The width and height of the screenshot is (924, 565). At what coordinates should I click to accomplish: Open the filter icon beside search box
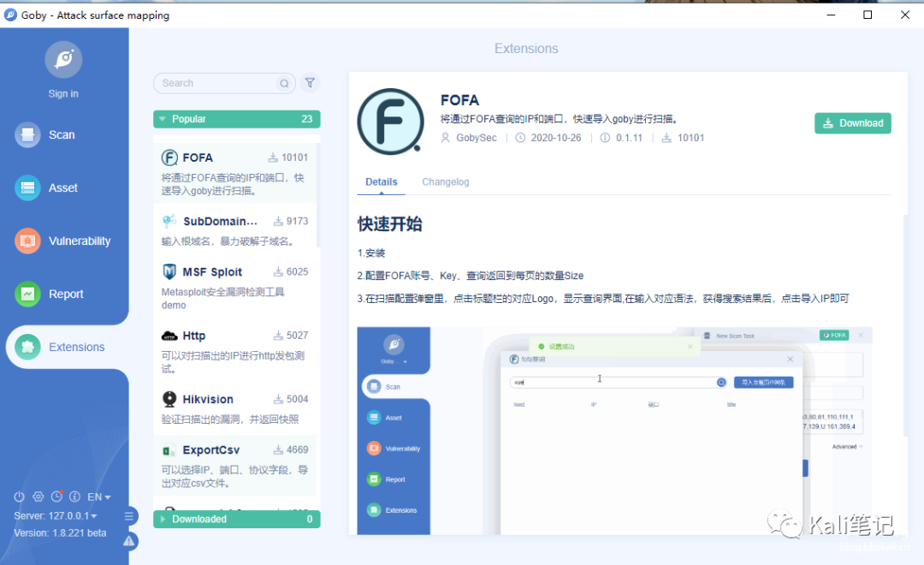tap(310, 83)
